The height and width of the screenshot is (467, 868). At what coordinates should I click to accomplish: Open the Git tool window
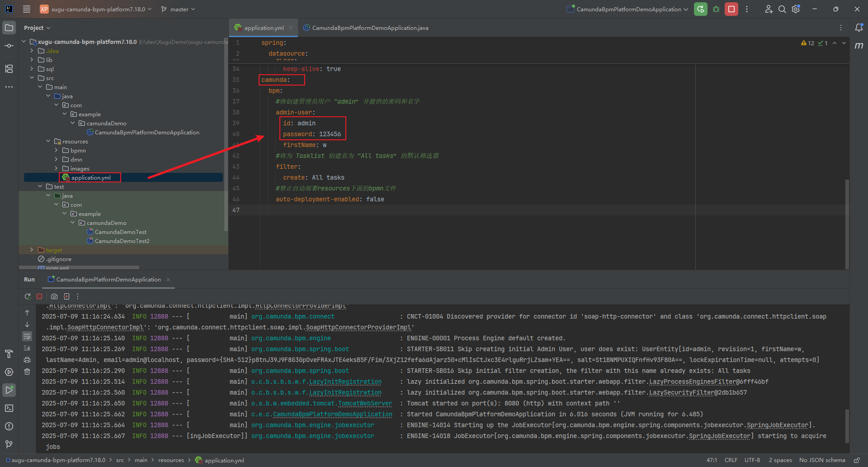pos(9,444)
